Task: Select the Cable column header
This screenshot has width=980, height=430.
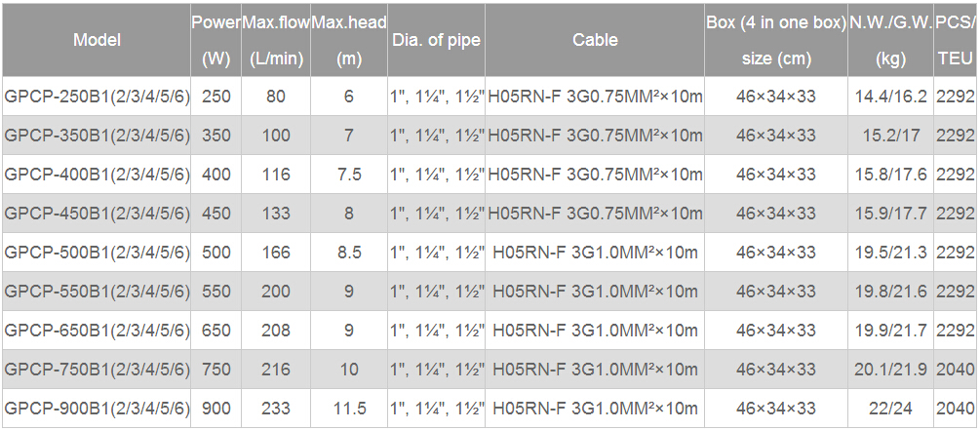Action: click(595, 40)
